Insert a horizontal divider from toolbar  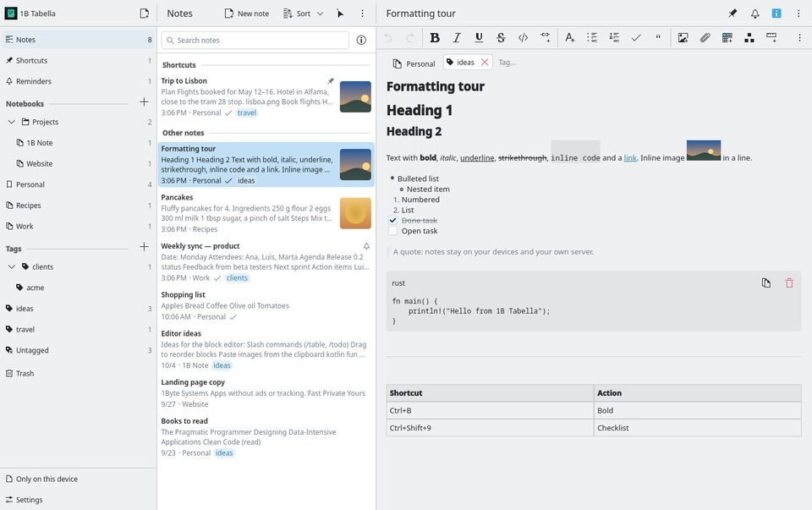click(x=771, y=38)
